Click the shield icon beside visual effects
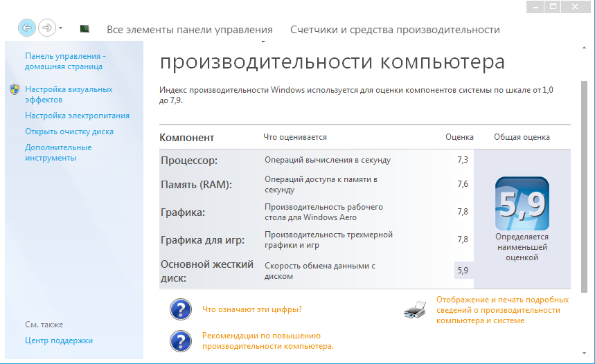Image resolution: width=595 pixels, height=364 pixels. [x=15, y=89]
